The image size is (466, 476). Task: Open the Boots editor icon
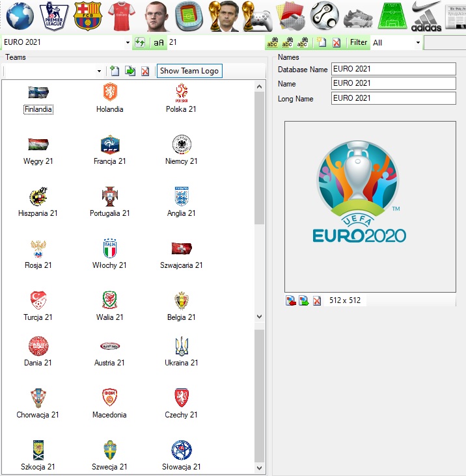click(358, 18)
